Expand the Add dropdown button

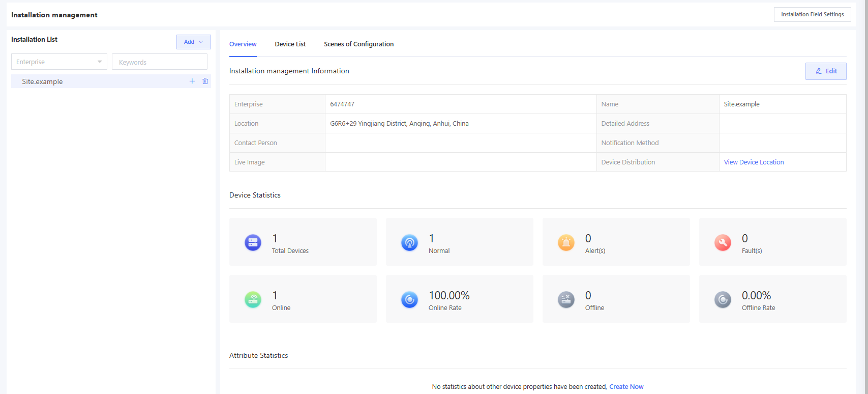coord(193,42)
